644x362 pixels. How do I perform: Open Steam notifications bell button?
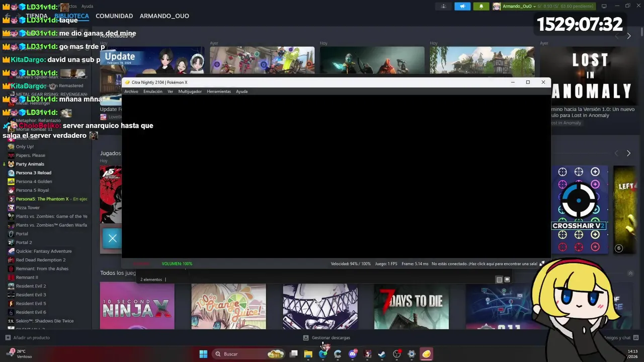pyautogui.click(x=481, y=7)
